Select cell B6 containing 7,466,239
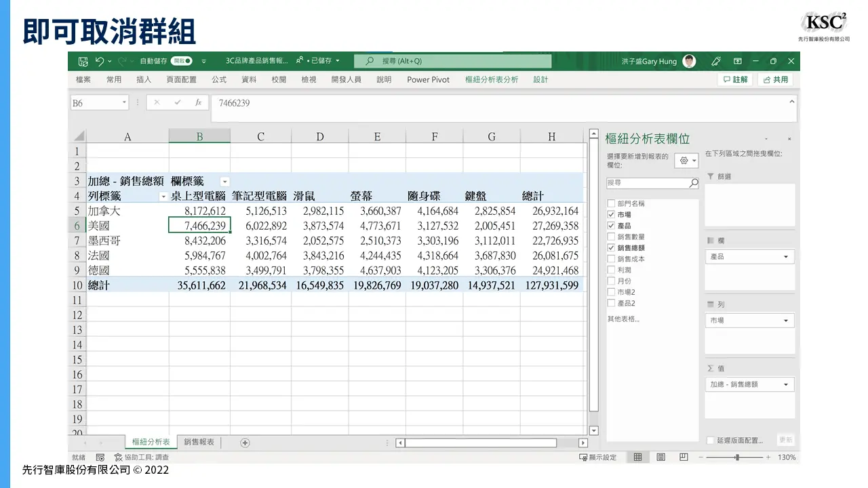The height and width of the screenshot is (488, 868). (199, 226)
